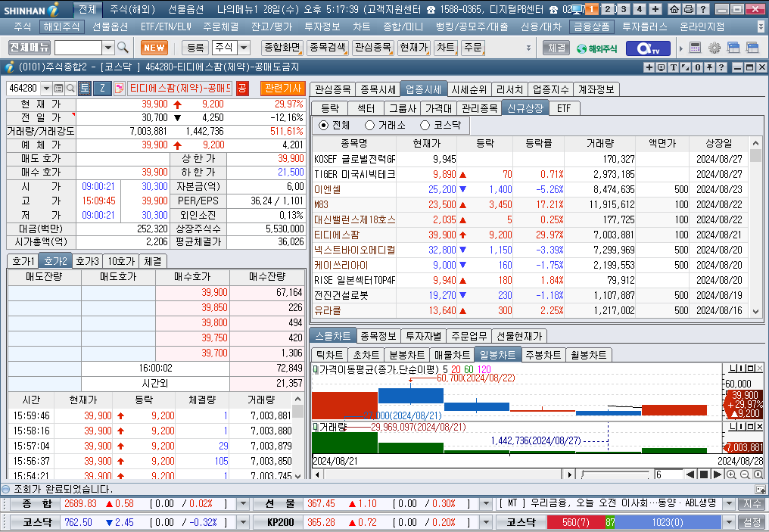This screenshot has width=769, height=532.
Task: Print the screen using printer icon
Action: pyautogui.click(x=688, y=9)
